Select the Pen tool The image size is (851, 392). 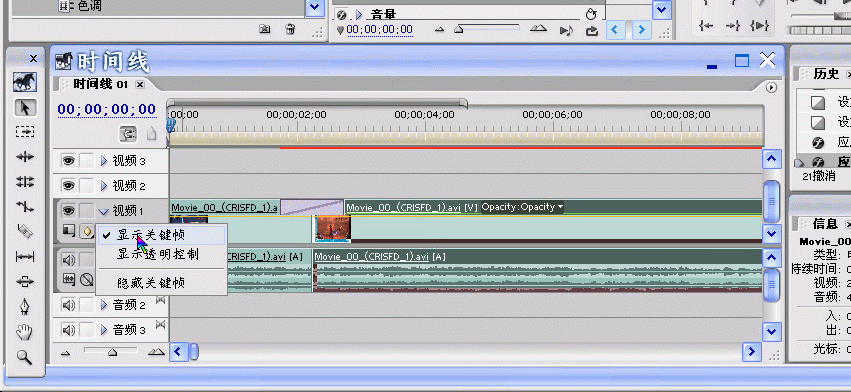(x=25, y=307)
